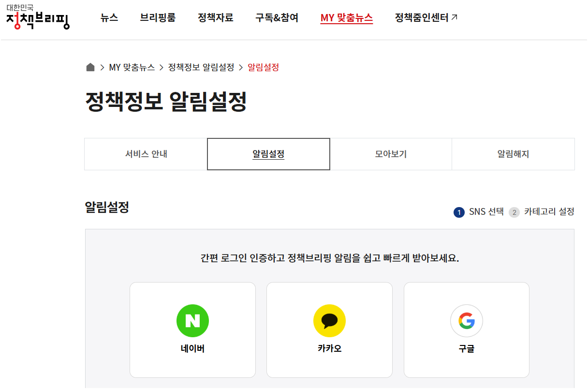Open the 브리핑룸 menu
Screen dimensions: 588x389
[x=158, y=18]
